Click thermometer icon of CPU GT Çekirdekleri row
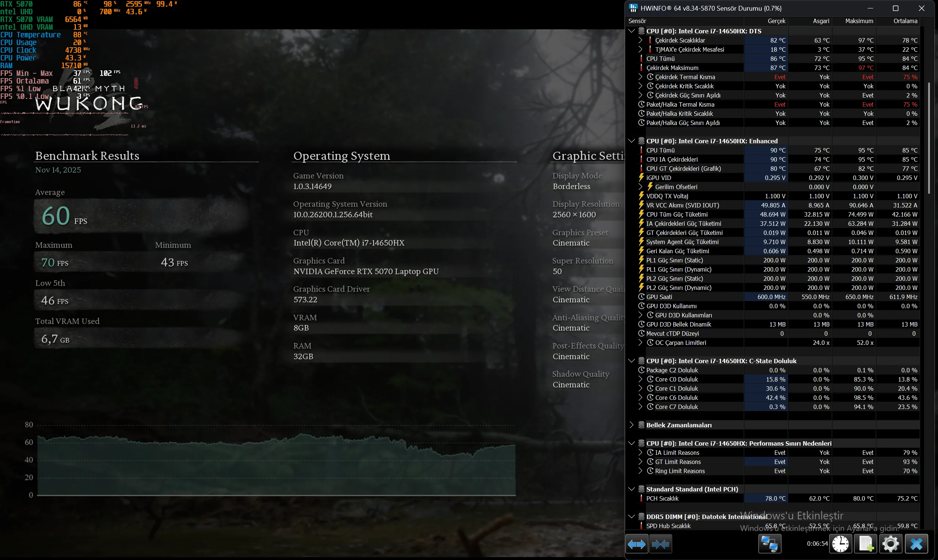 tap(641, 168)
